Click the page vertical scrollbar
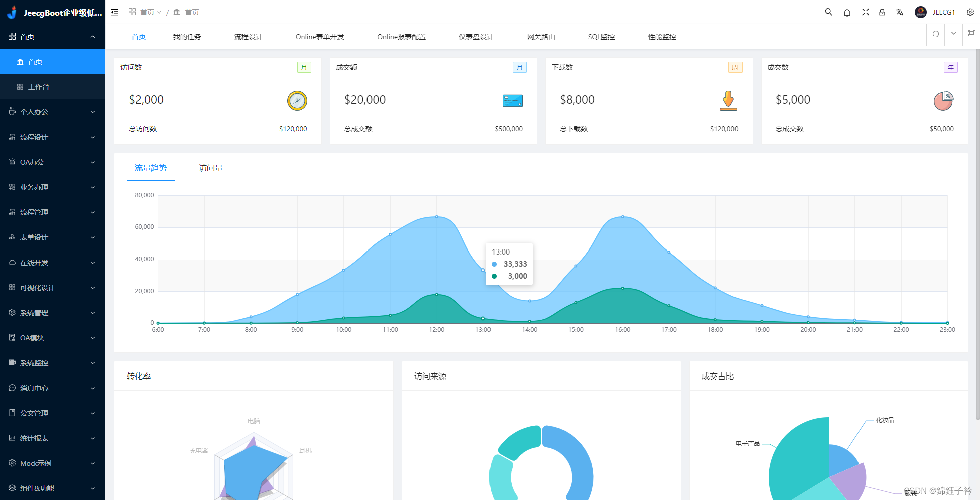 point(977,234)
